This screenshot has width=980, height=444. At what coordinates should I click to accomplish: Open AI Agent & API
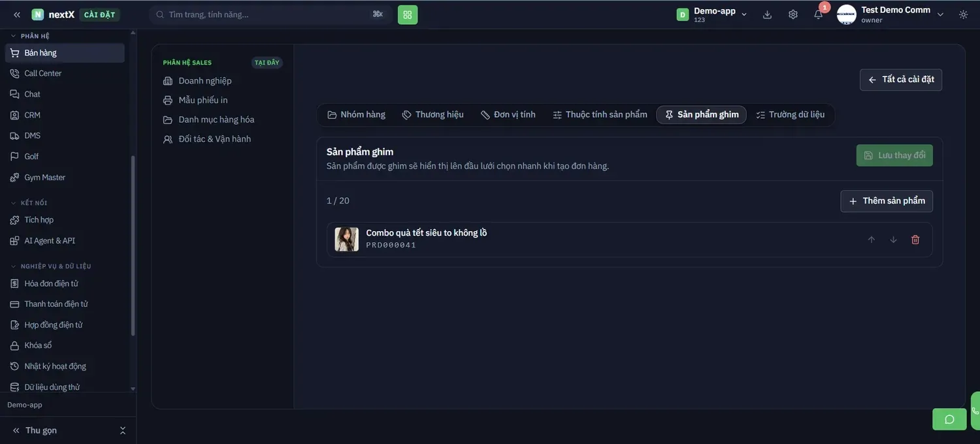65,241
